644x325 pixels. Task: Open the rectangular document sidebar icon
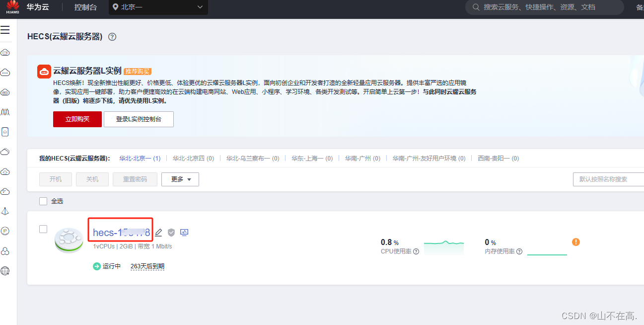pos(5,132)
